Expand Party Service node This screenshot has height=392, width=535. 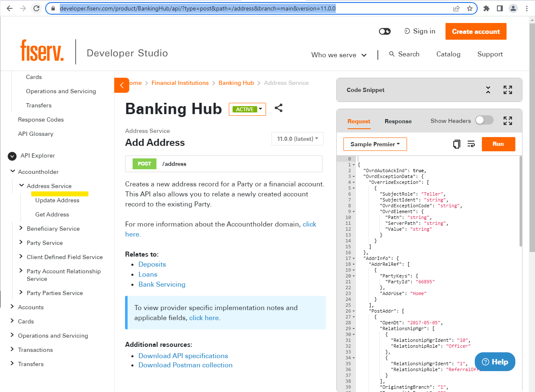pos(21,242)
